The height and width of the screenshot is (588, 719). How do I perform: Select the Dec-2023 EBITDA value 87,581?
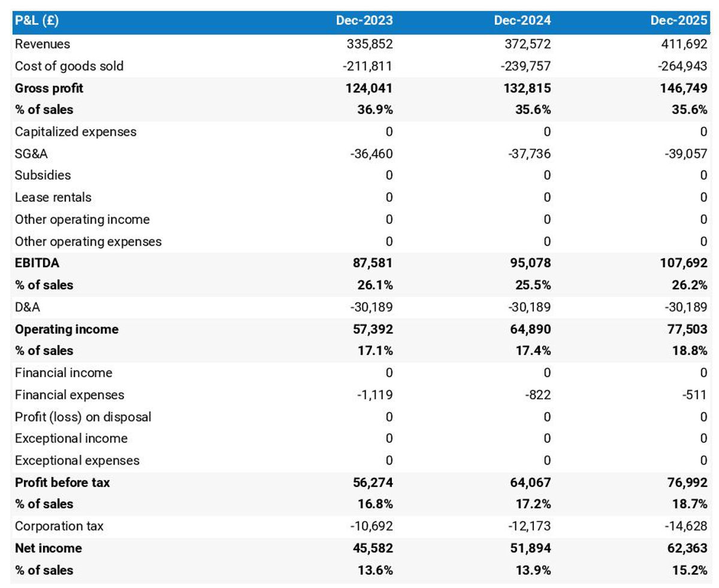(x=373, y=263)
